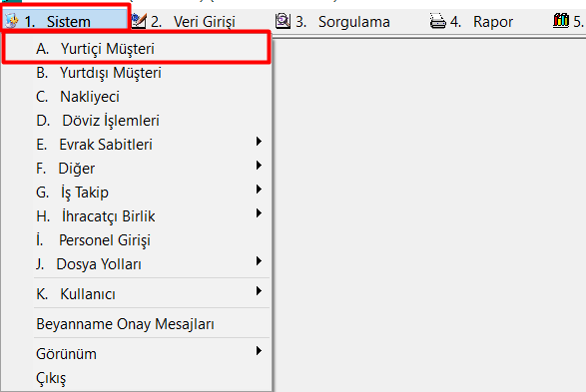Expand the Diğer submenu arrow
Screen dimensions: 586x392
click(x=259, y=165)
